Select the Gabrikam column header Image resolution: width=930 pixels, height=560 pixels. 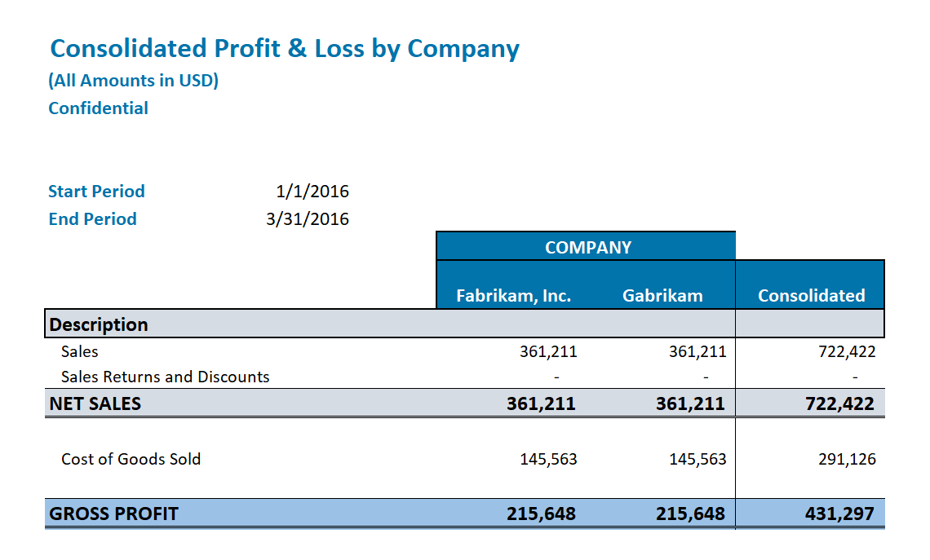662,295
